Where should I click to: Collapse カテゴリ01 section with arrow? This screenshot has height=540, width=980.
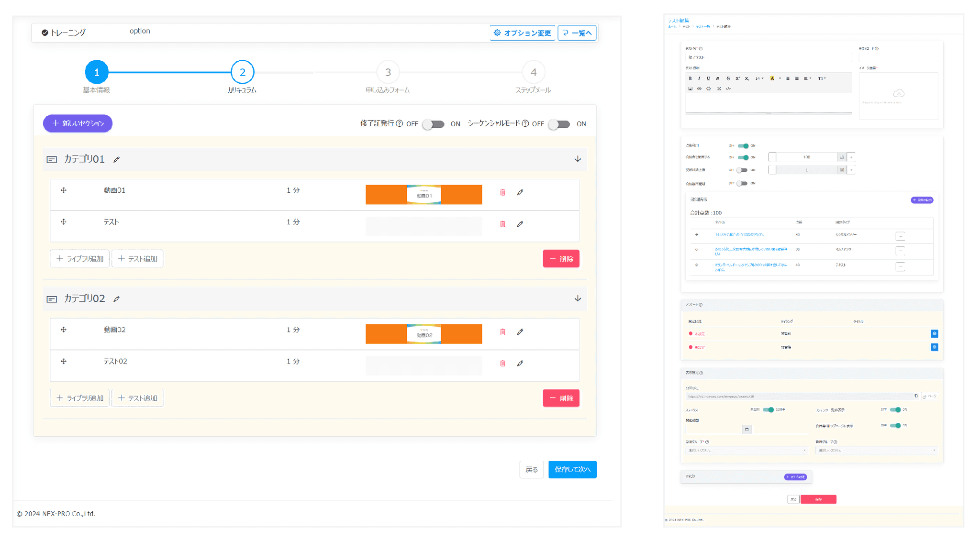578,159
